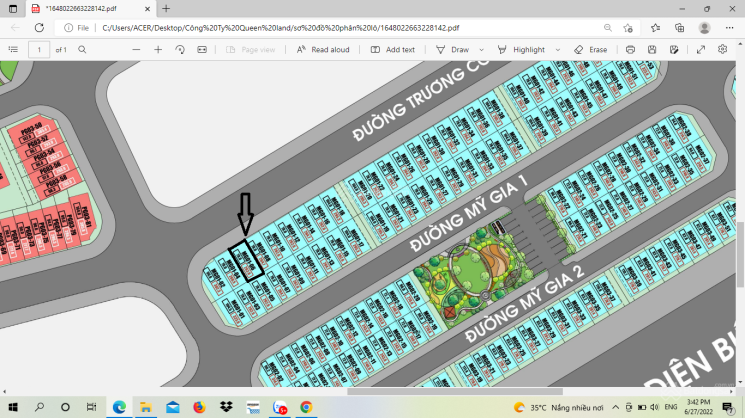Enter full screen mode
Image resolution: width=745 pixels, height=418 pixels.
699,49
